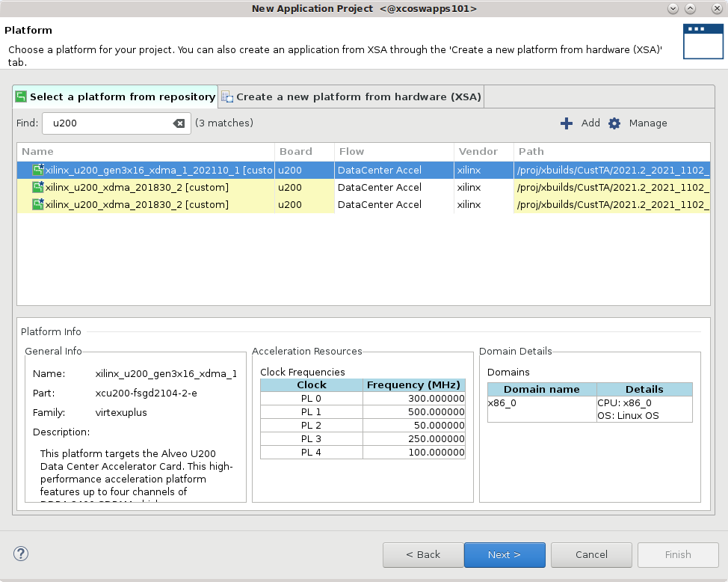Go back with the Back button

(x=423, y=555)
